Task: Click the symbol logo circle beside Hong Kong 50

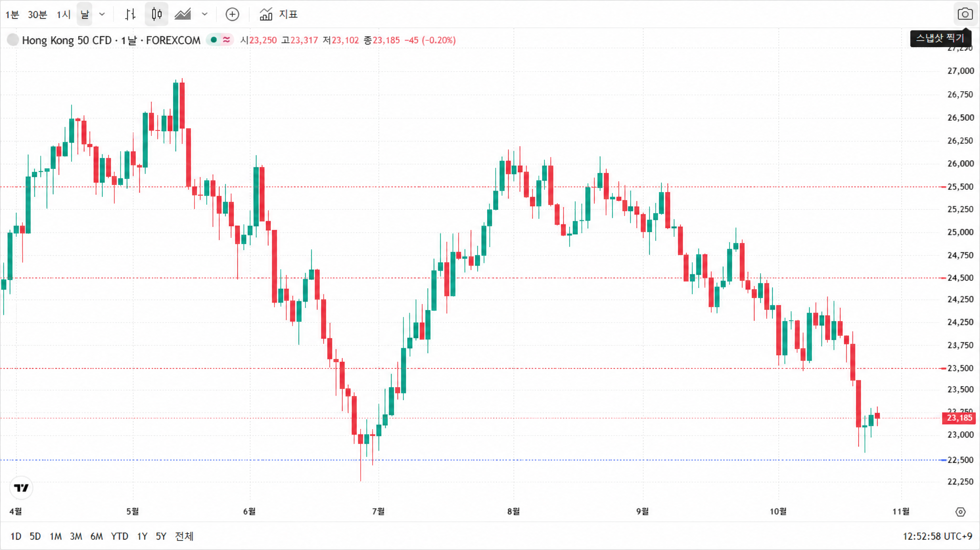Action: point(13,40)
